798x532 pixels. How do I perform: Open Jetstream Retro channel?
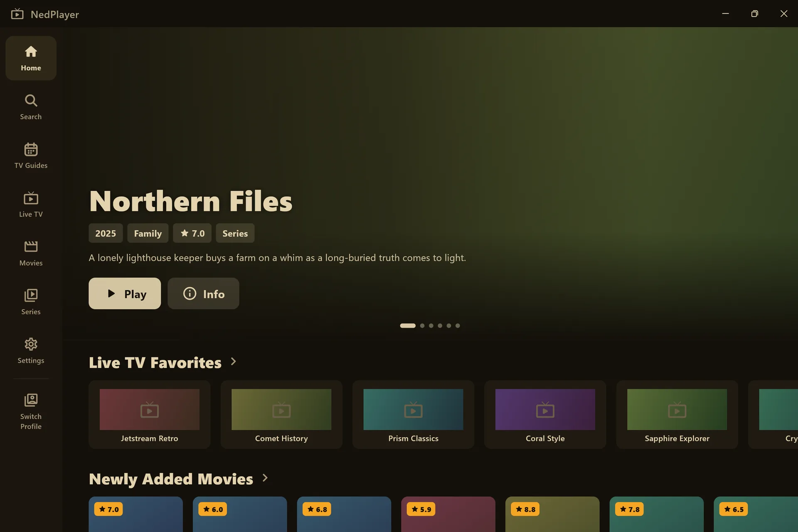point(150,414)
